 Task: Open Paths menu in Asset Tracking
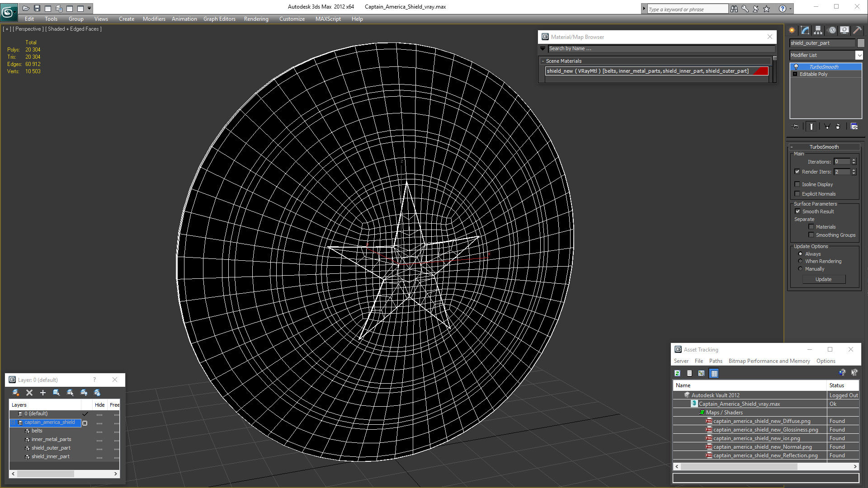coord(716,361)
